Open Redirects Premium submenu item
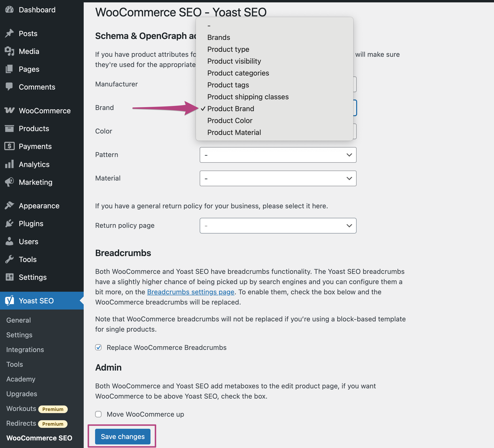This screenshot has width=494, height=448. [37, 423]
